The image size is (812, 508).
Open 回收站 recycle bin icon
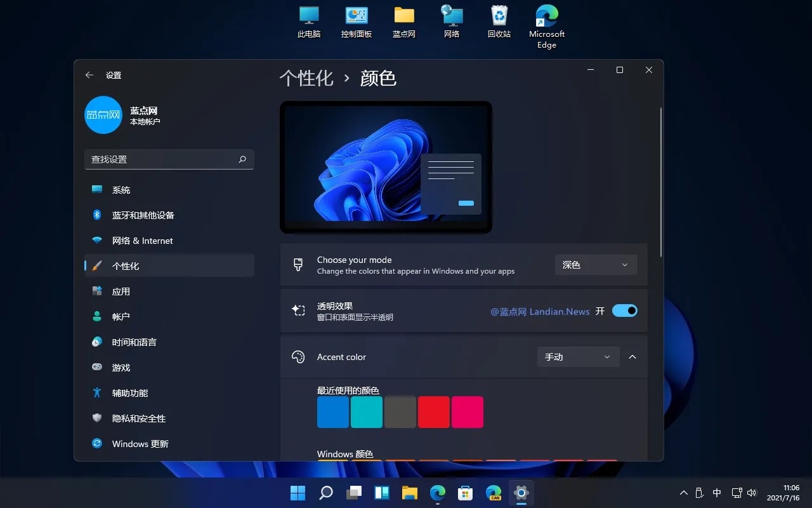pos(499,22)
